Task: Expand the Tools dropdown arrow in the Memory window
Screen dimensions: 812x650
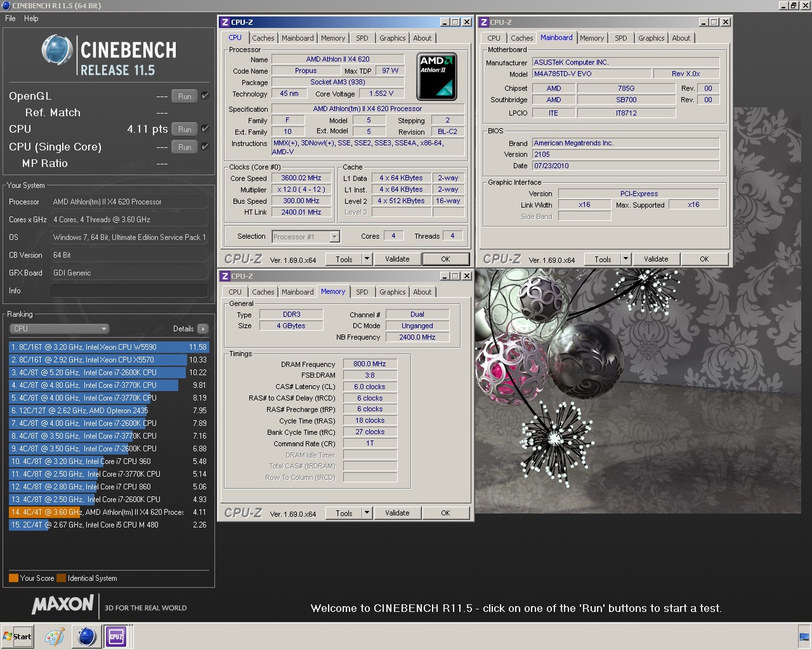Action: [x=367, y=513]
